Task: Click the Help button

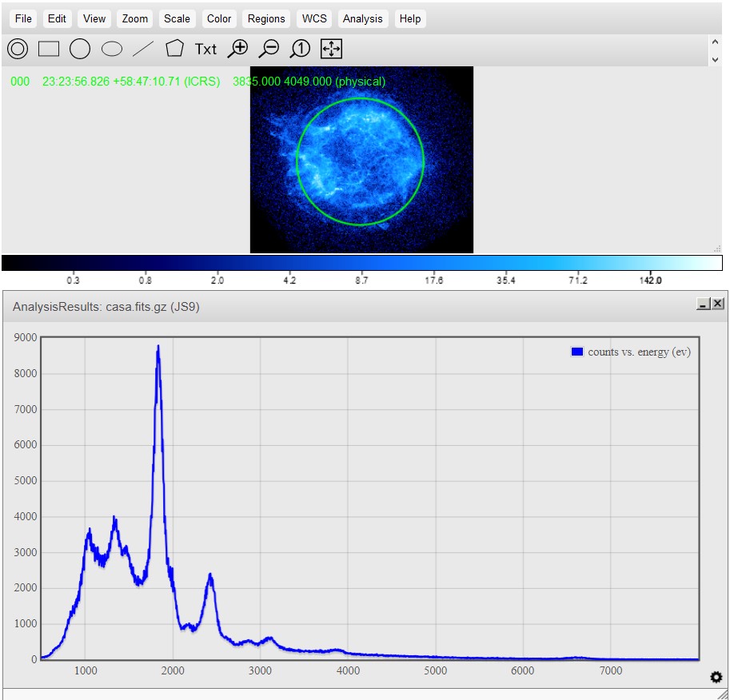Action: [410, 18]
